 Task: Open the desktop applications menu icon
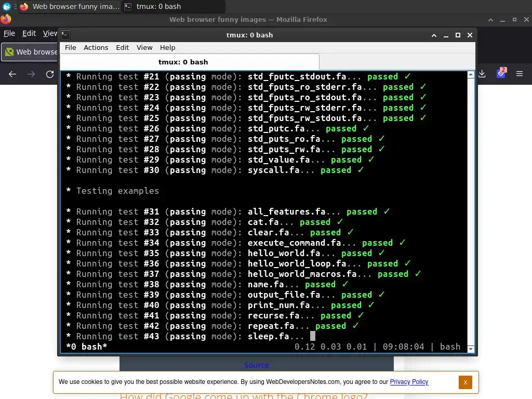point(6,6)
